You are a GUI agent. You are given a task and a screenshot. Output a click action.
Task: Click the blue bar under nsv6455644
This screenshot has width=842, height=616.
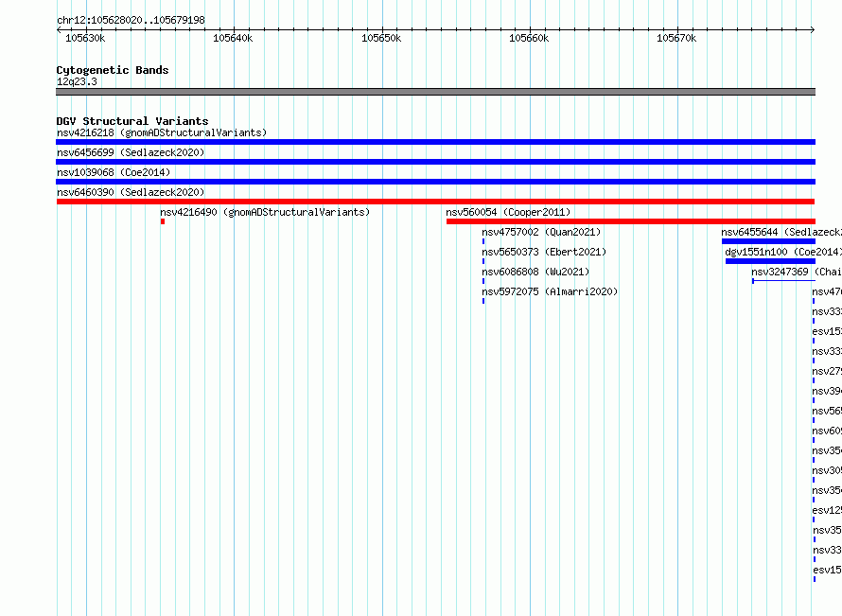(x=768, y=241)
